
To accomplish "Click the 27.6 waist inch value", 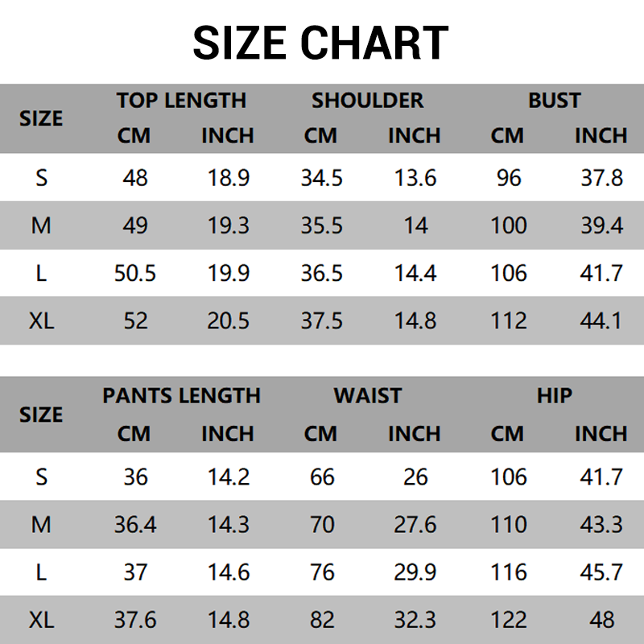I will 415,525.
